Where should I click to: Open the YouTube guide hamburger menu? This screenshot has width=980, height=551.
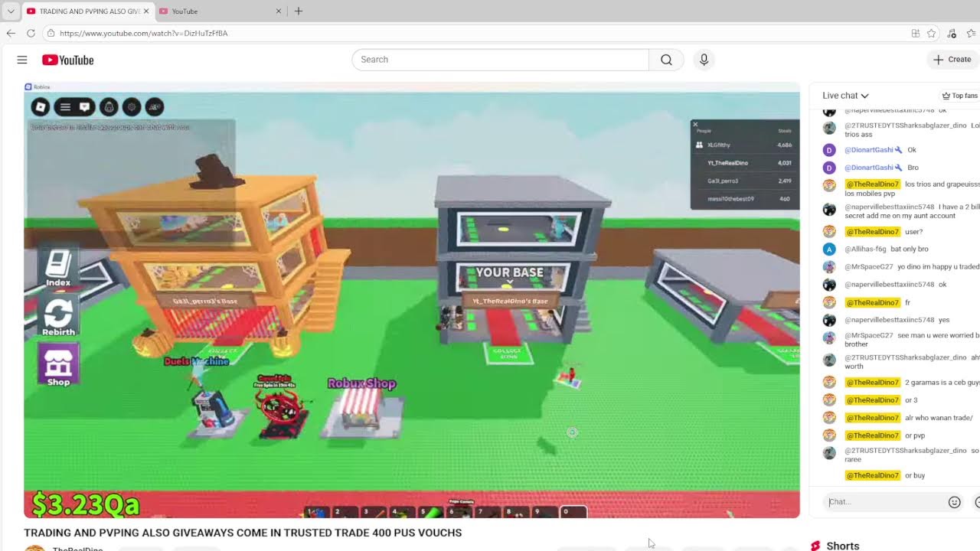click(22, 60)
